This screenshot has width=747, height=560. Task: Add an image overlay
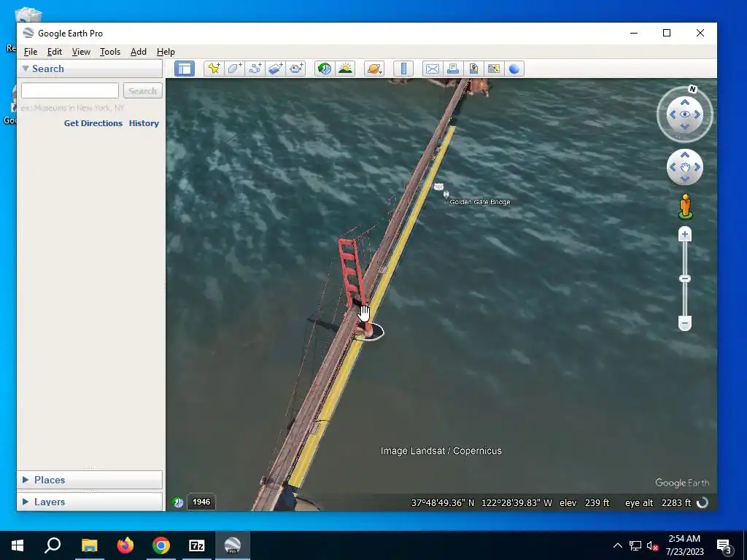(275, 69)
